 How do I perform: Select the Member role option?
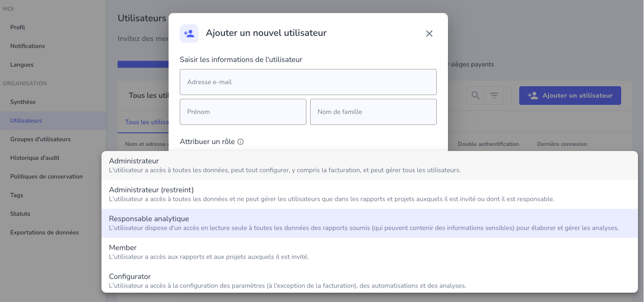[x=370, y=252]
